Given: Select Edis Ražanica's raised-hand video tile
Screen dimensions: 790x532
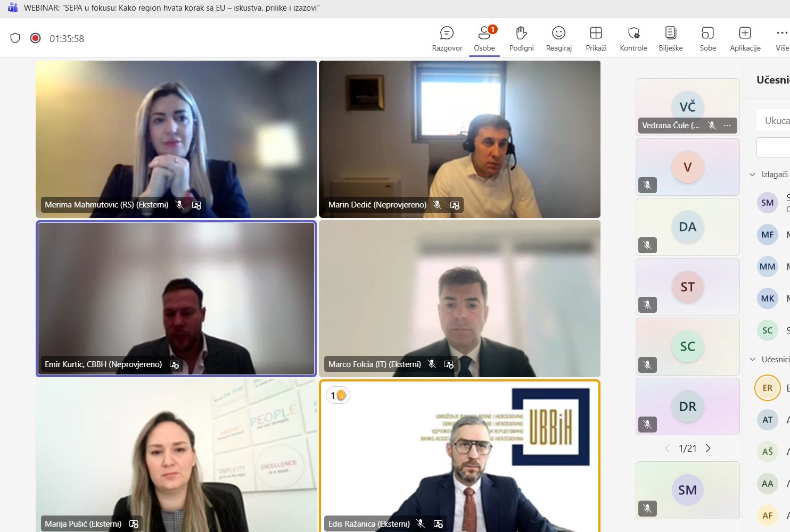Looking at the screenshot, I should [x=460, y=456].
